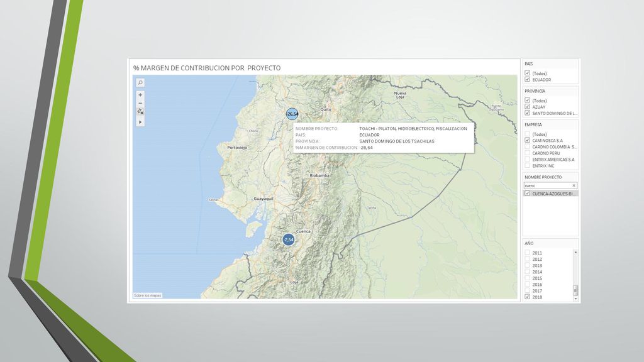644x362 pixels.
Task: Click the NOMBRE PROYECTO filter heading
Action: (543, 177)
